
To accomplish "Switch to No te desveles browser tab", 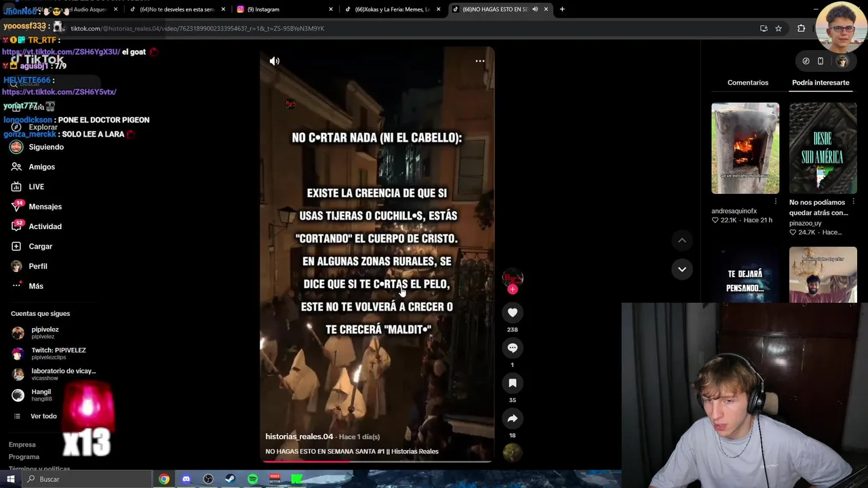I will click(177, 9).
